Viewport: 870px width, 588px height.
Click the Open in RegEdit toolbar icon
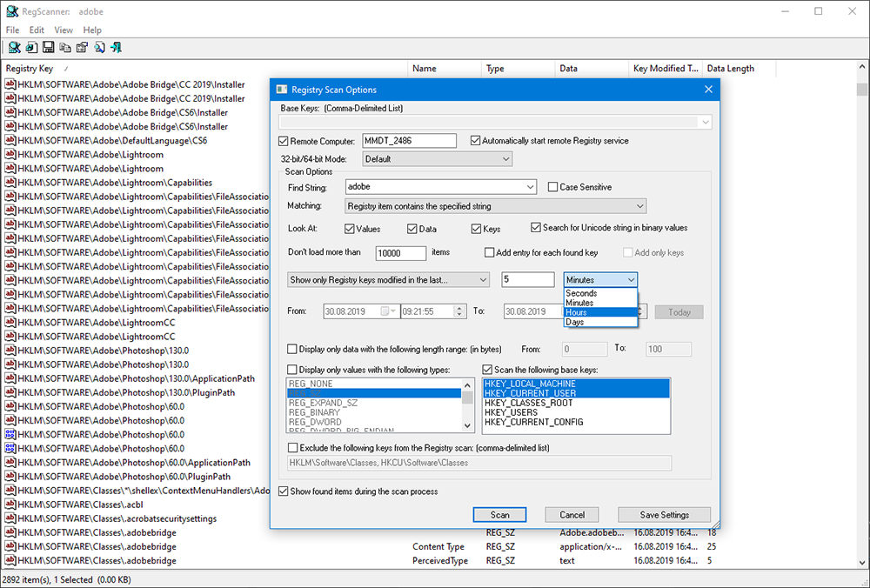click(31, 48)
